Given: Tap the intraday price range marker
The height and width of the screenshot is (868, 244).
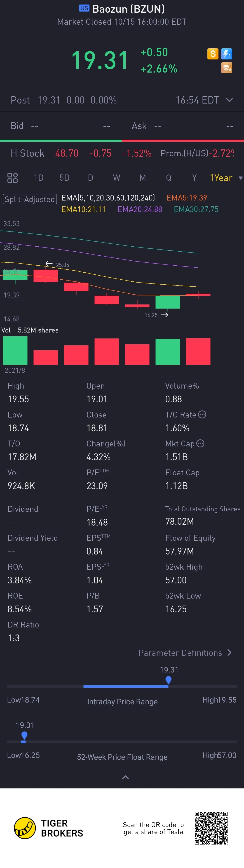Looking at the screenshot, I should pos(169,680).
